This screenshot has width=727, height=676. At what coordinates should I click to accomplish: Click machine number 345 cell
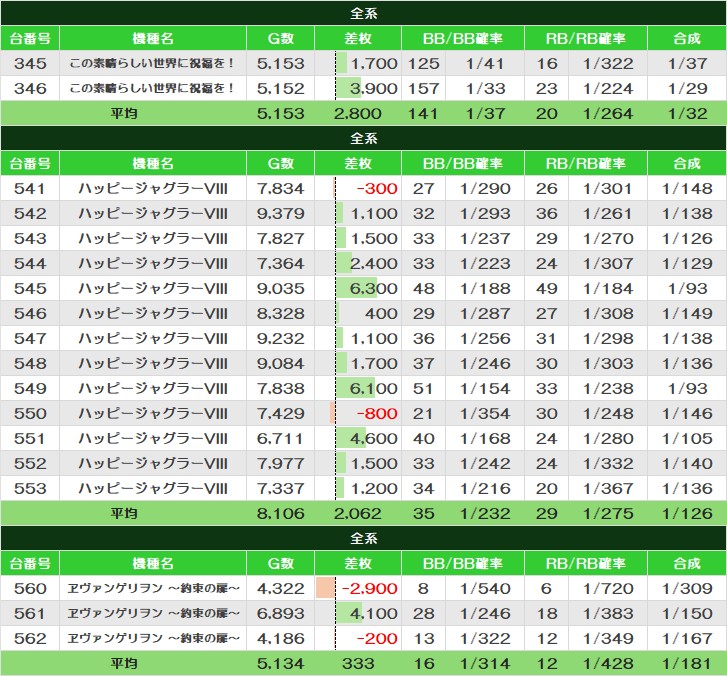pos(30,63)
